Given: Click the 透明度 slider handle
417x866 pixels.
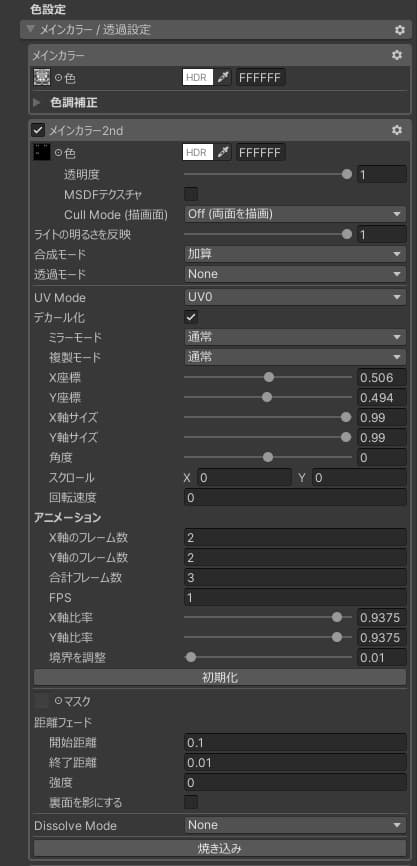Looking at the screenshot, I should point(347,175).
